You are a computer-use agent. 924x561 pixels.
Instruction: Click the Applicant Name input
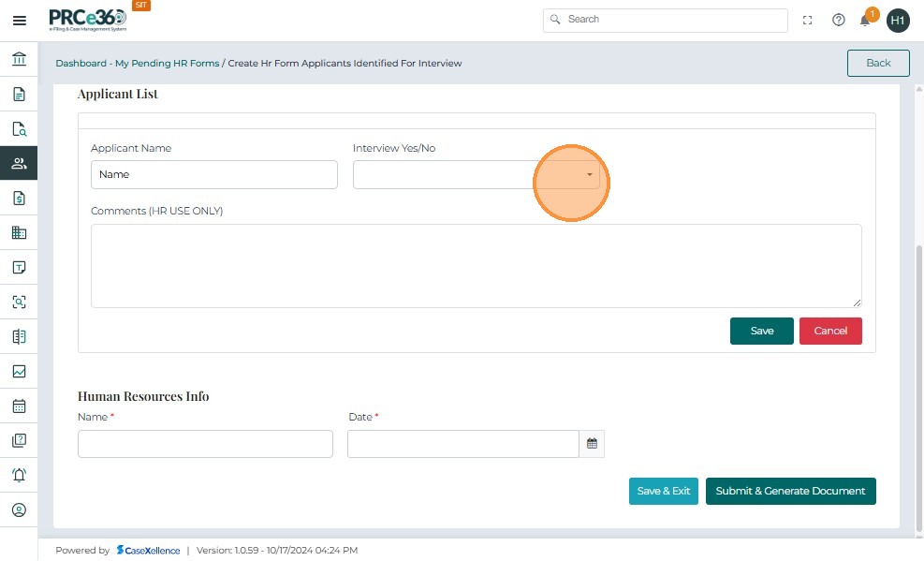(x=213, y=174)
